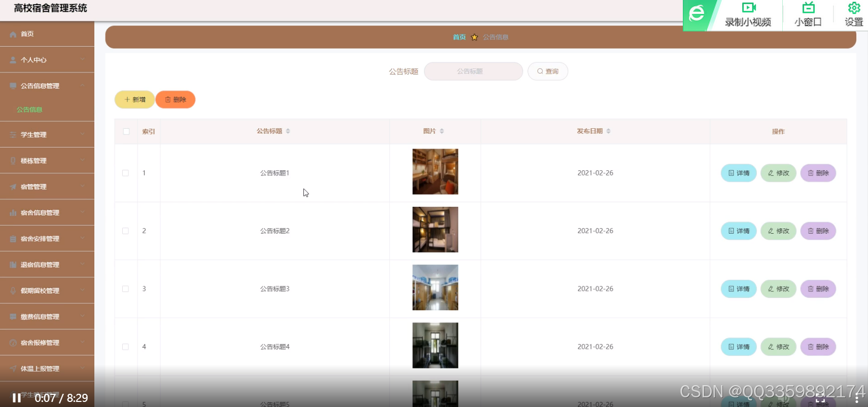This screenshot has height=407, width=868.
Task: Expand 楼栋管理 sidebar menu
Action: pos(47,161)
